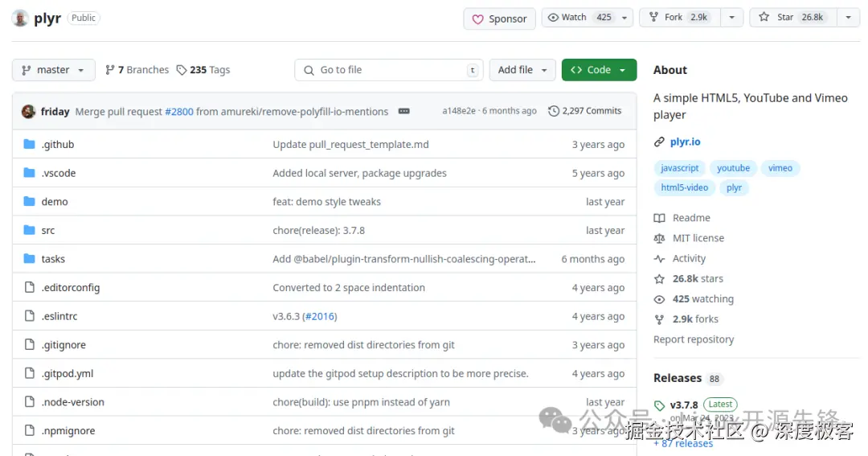Open the v3.7.8 Latest release
This screenshot has width=868, height=456.
coord(695,405)
